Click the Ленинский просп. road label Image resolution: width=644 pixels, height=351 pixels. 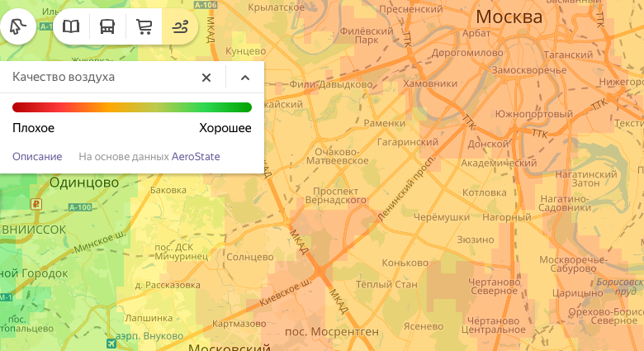coord(405,188)
